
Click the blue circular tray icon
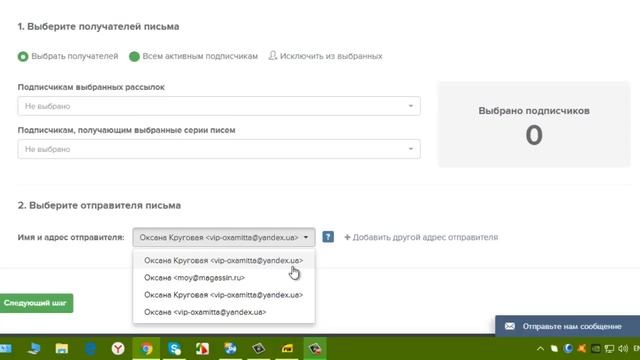pos(568,349)
